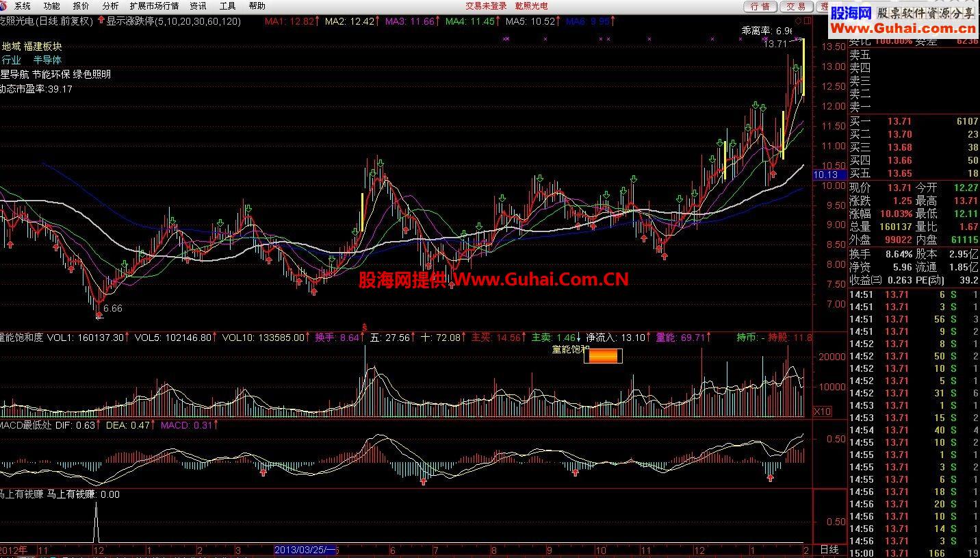
Task: Open the 系统 menu
Action: click(x=23, y=5)
